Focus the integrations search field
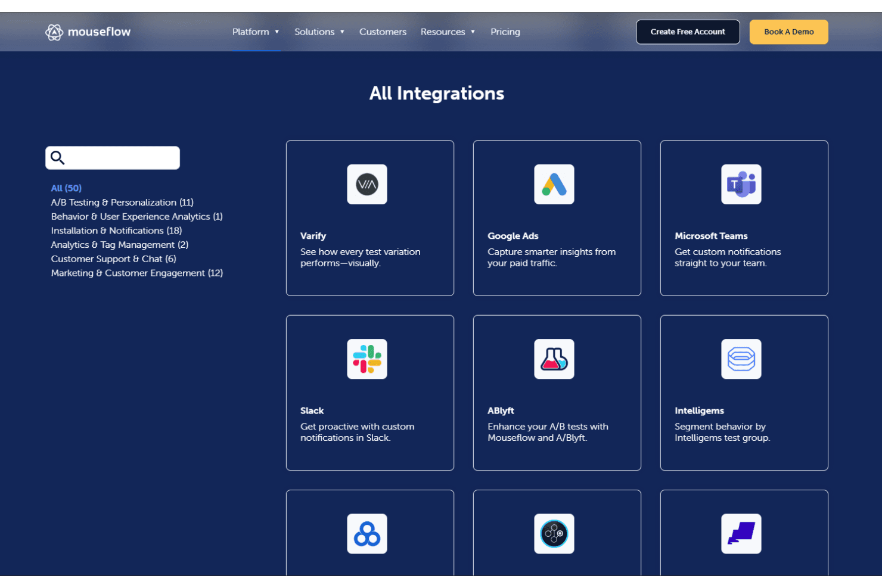882x588 pixels. [x=113, y=158]
